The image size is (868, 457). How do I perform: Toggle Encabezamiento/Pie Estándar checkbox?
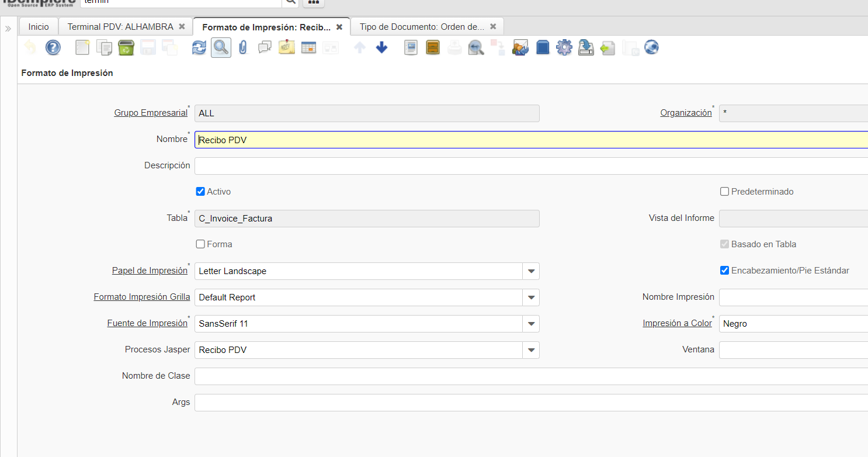click(725, 271)
